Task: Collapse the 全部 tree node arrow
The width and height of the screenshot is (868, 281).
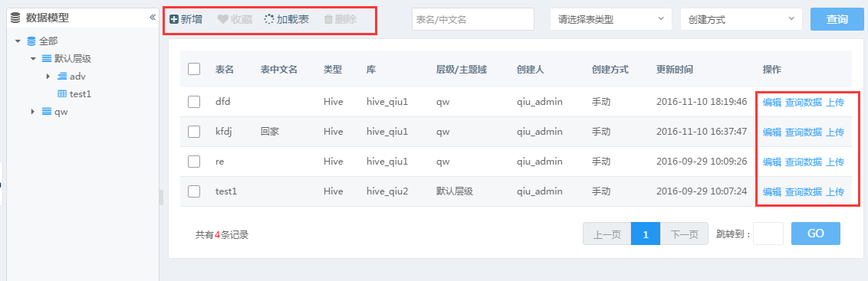Action: tap(18, 41)
